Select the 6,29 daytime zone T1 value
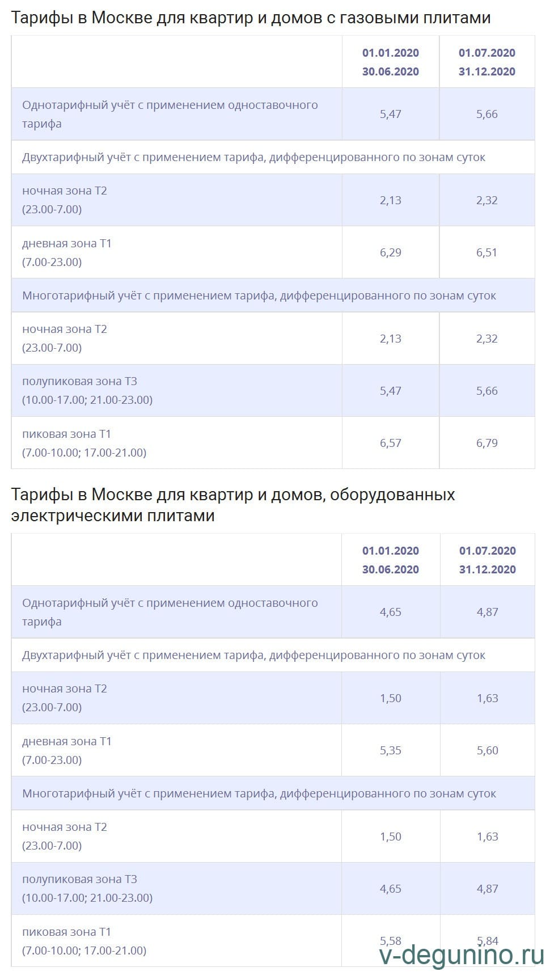The width and height of the screenshot is (550, 980). tap(391, 252)
